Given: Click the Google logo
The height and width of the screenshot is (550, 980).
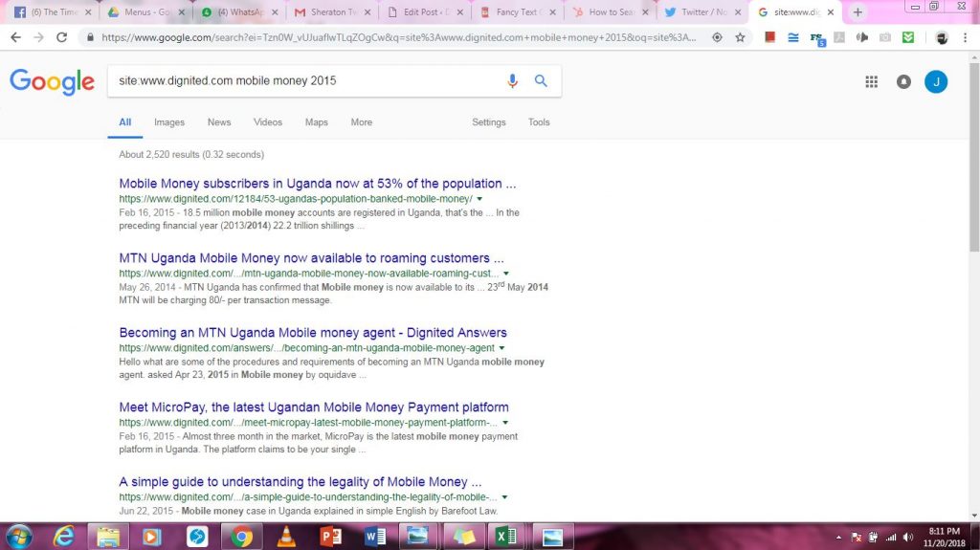Looking at the screenshot, I should tap(52, 81).
